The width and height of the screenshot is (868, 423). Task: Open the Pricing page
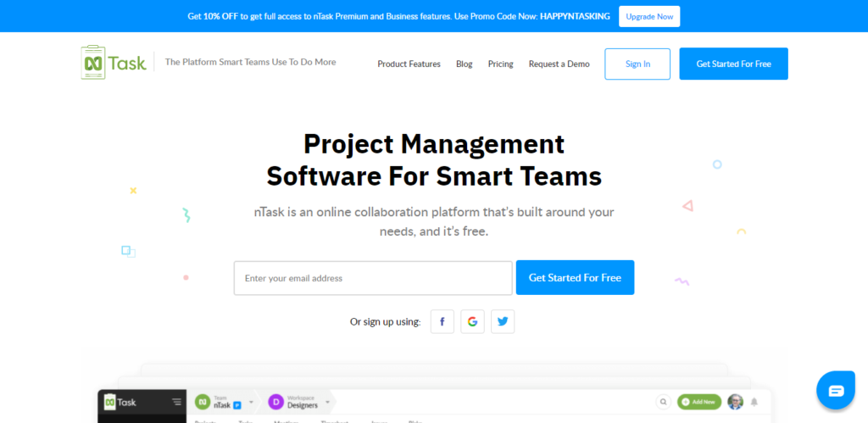[500, 64]
